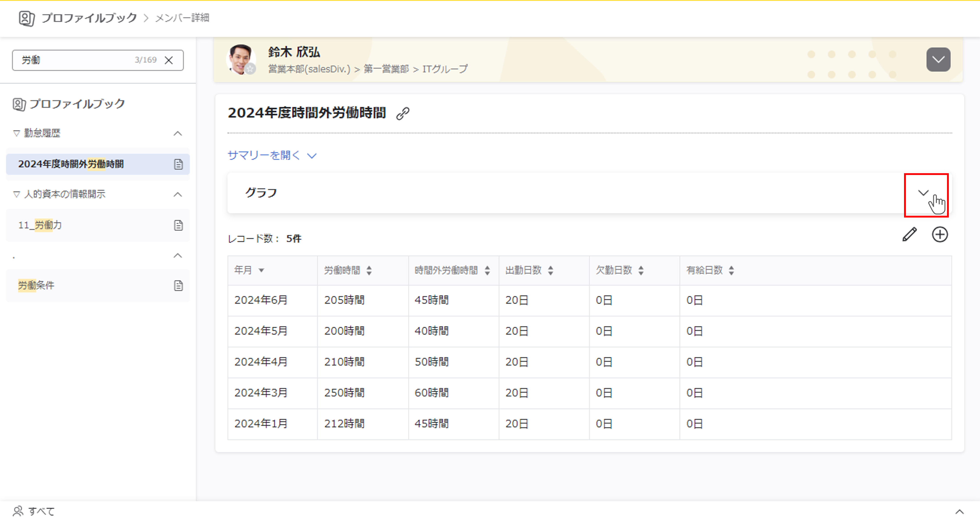Viewport: 980px width, 520px height.
Task: Expand すべて bottom bar chevron
Action: [959, 511]
